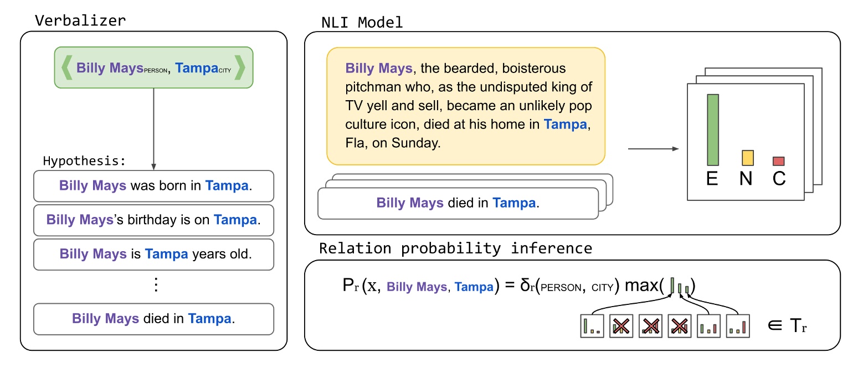Click the arrow pointing to the E N C chart

654,149
